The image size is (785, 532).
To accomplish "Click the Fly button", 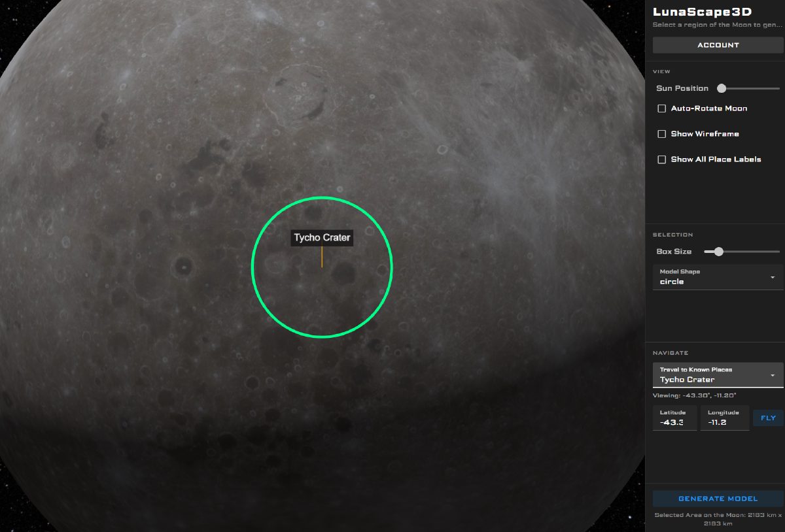I will 768,418.
